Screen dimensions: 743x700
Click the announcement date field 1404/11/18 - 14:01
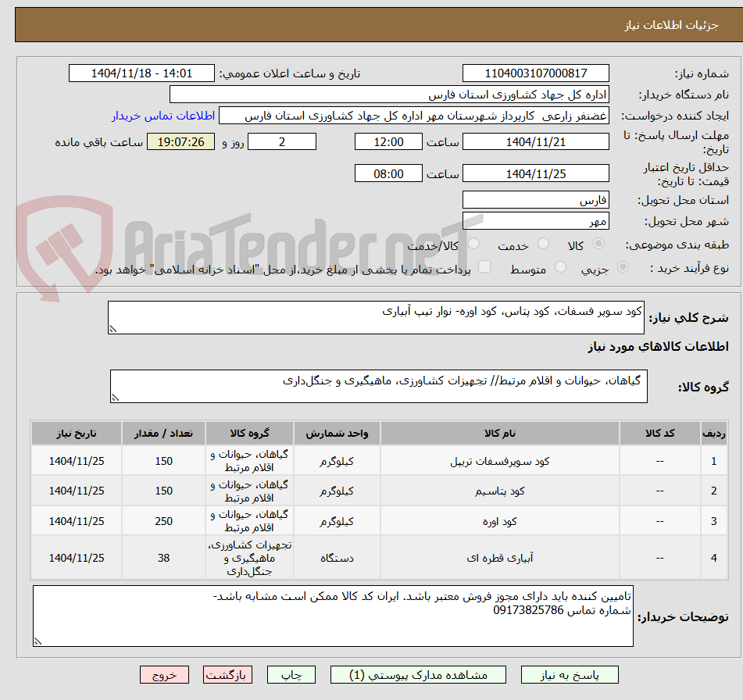click(x=141, y=73)
